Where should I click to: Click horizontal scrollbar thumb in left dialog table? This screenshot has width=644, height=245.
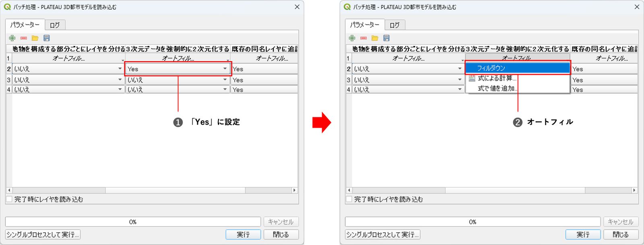[x=175, y=190]
